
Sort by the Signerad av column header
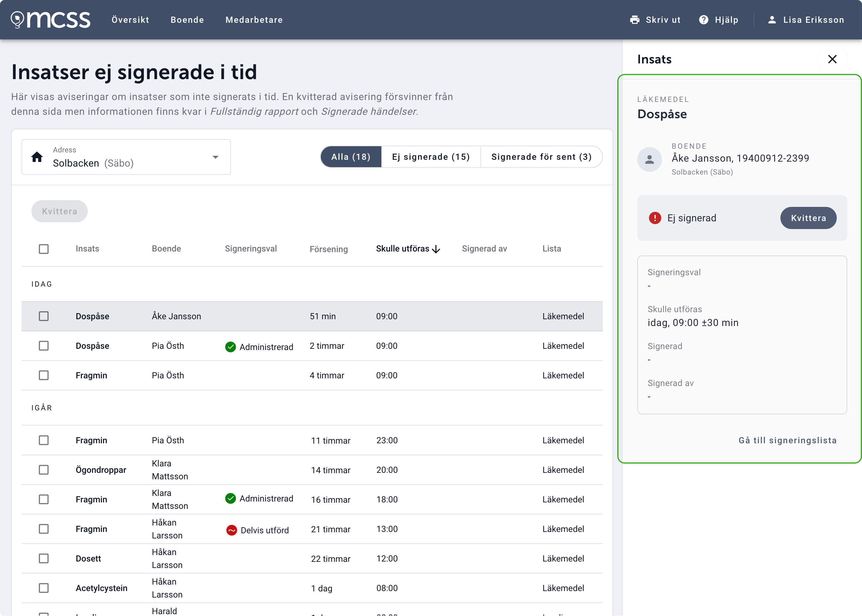(484, 249)
